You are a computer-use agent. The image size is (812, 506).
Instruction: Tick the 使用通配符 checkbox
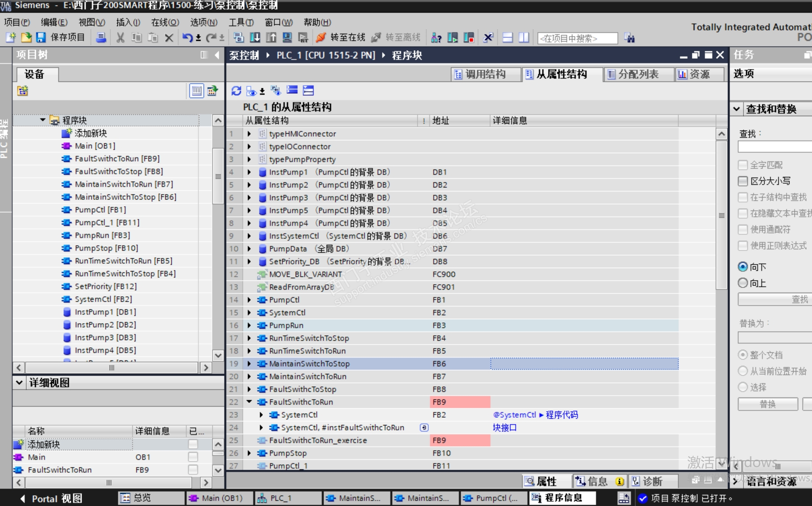point(743,229)
